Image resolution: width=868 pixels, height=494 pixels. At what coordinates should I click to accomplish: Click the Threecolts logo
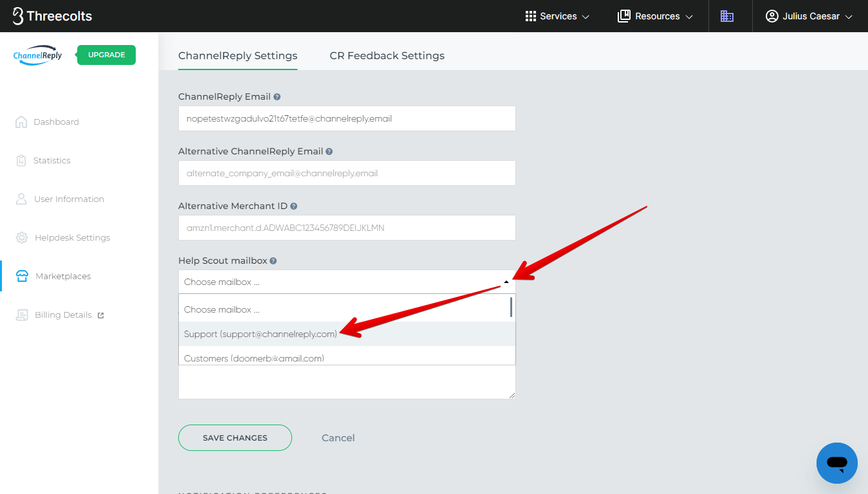[52, 16]
